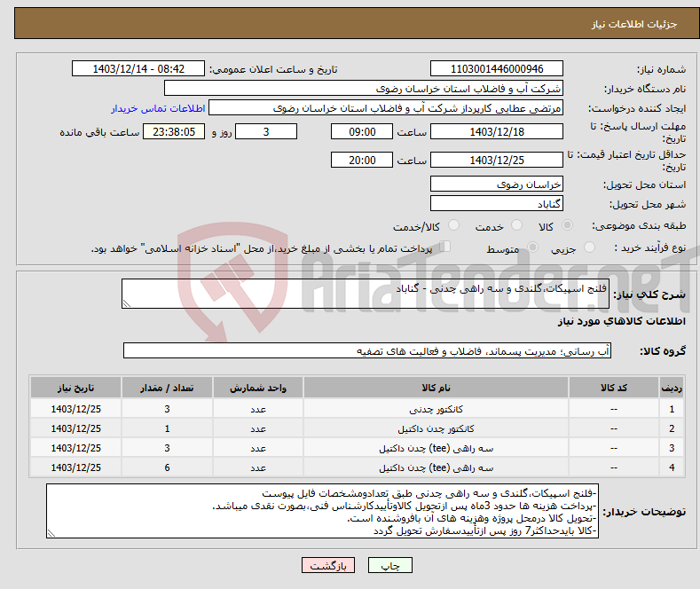
Task: Click the خراسان رضوی province field
Action: click(497, 184)
